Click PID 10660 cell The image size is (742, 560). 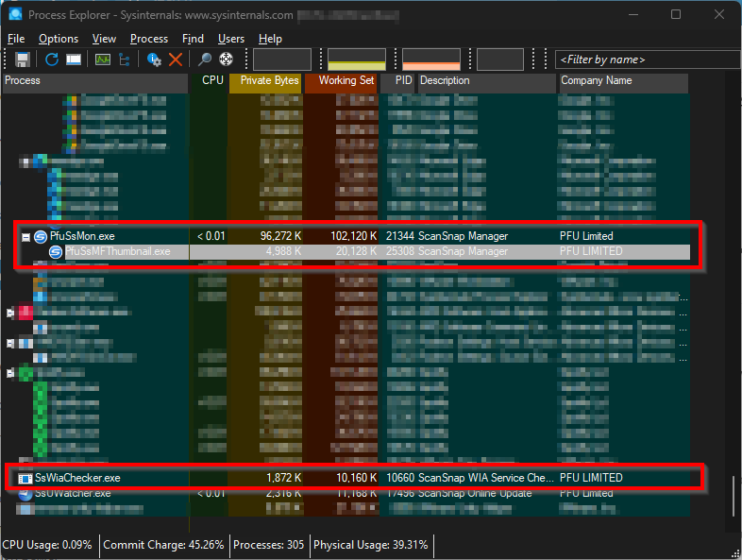coord(400,478)
